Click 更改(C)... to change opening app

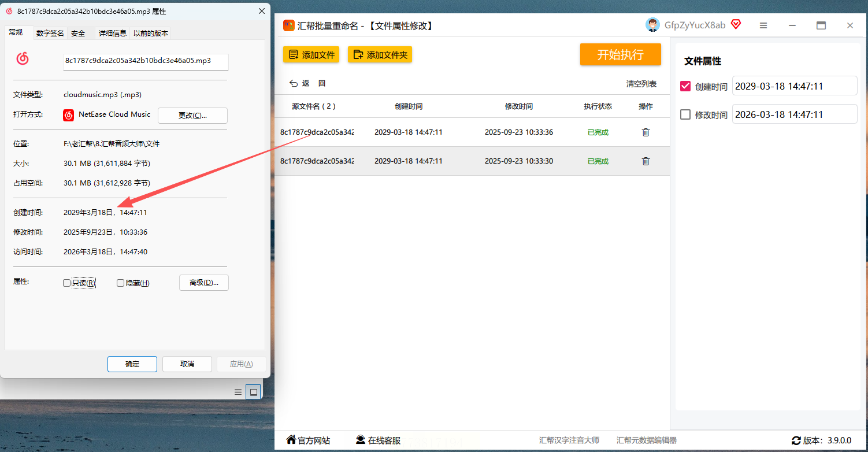click(x=192, y=116)
